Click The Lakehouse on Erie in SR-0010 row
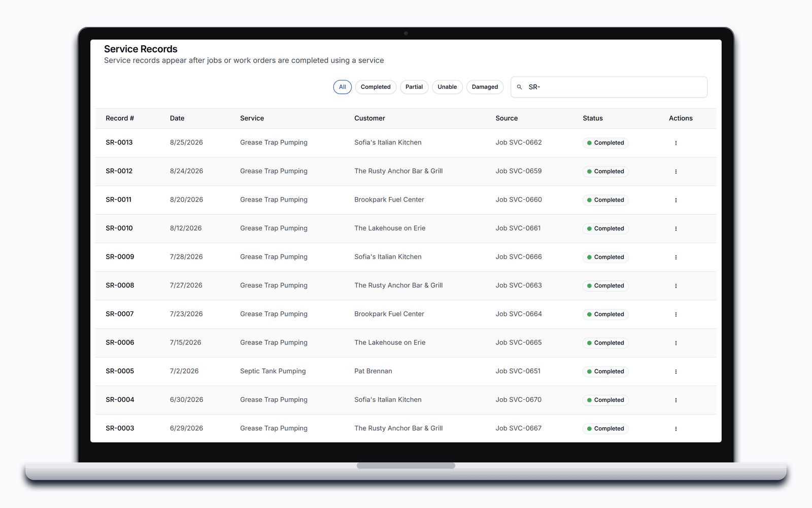This screenshot has height=508, width=812. pos(390,229)
